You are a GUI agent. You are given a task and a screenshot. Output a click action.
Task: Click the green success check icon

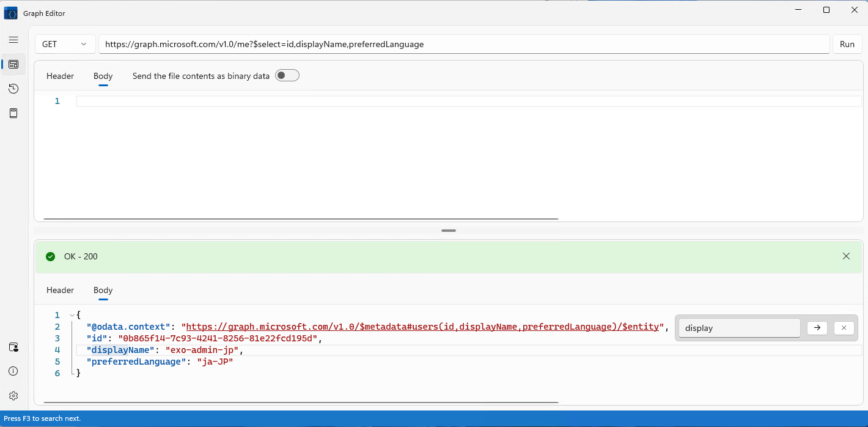point(51,256)
